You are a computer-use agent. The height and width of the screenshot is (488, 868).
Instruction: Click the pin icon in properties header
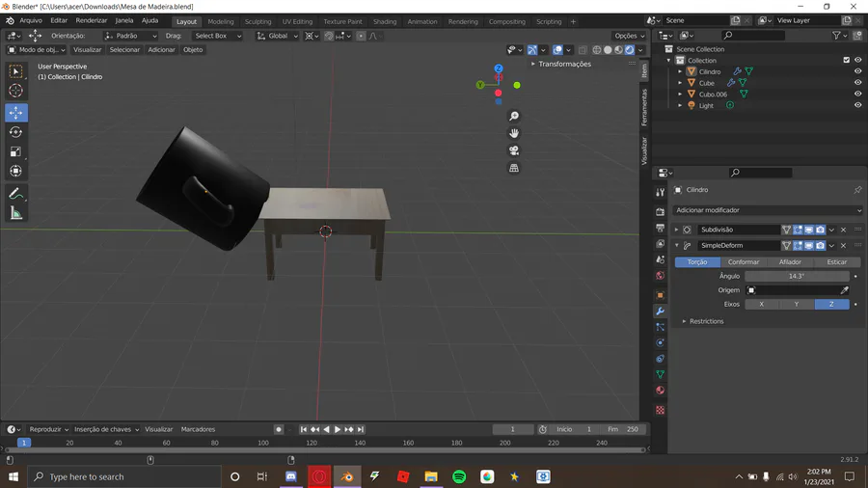857,190
